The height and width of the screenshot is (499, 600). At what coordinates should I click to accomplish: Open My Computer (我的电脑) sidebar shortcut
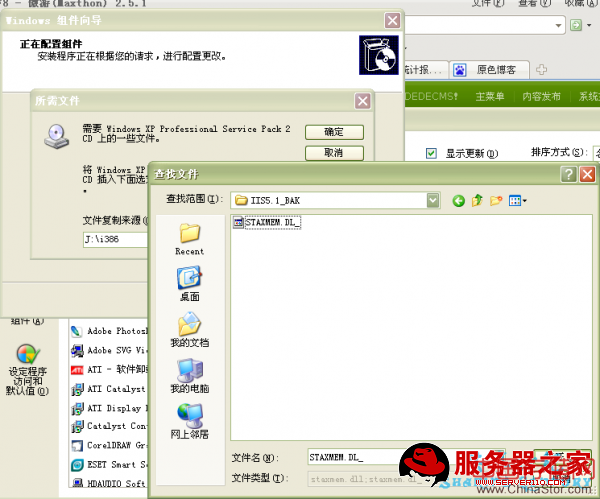click(x=189, y=376)
